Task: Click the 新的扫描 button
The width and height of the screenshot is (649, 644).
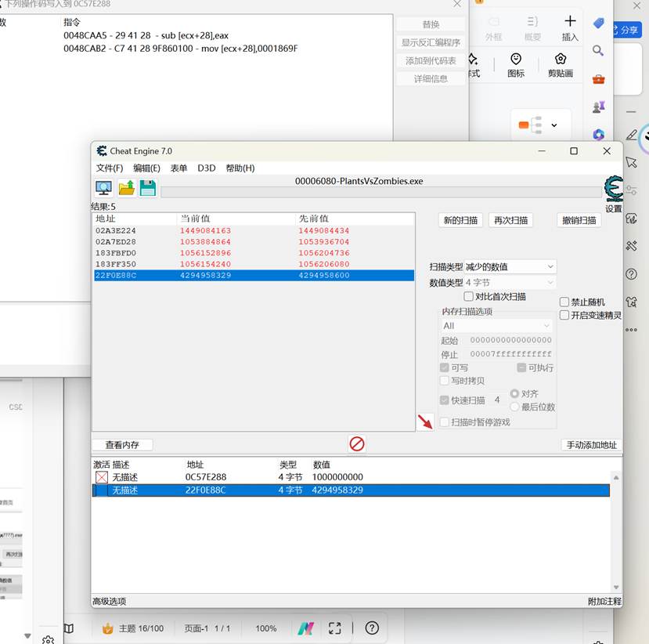Action: pyautogui.click(x=460, y=220)
